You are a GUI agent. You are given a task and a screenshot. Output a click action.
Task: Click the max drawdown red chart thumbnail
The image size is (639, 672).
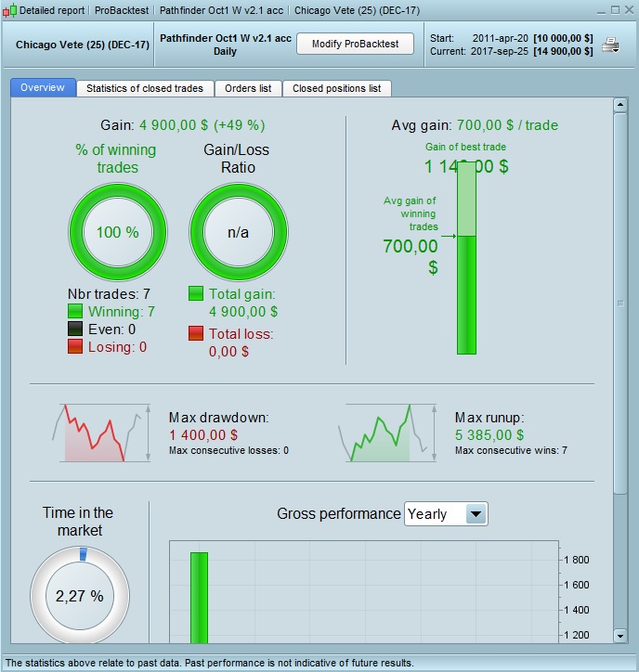pyautogui.click(x=101, y=433)
